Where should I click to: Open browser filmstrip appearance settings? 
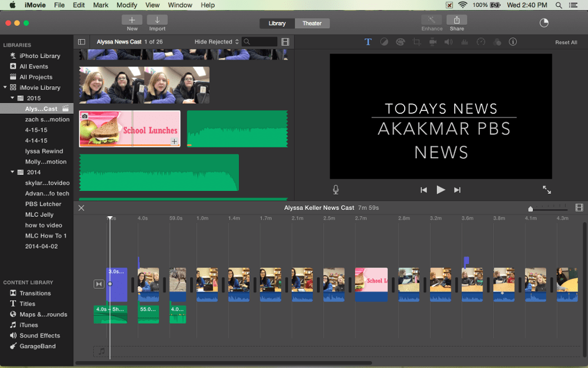coord(285,41)
